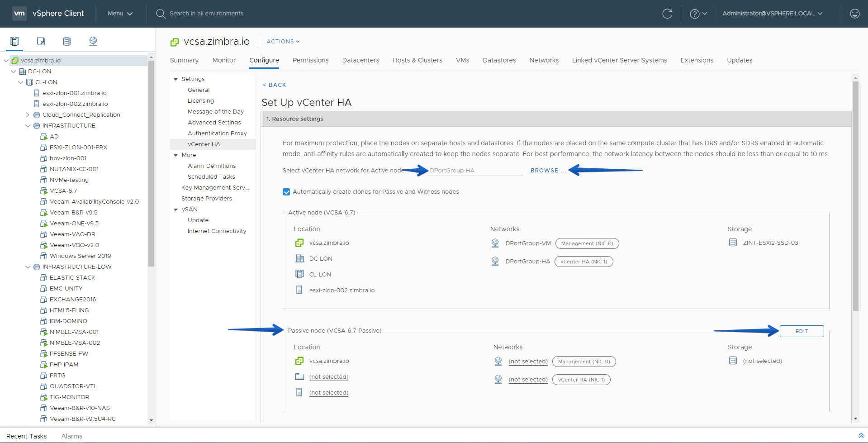Switch to the Datastores tab
868x443 pixels.
(x=499, y=60)
